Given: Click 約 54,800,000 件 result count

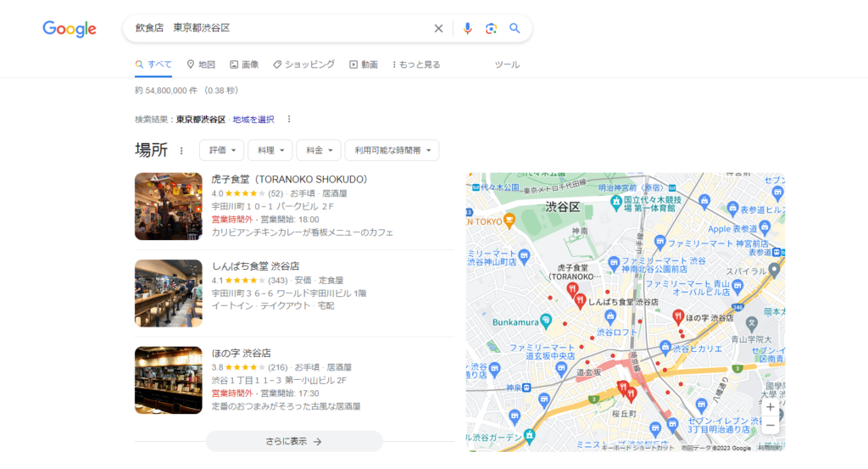Looking at the screenshot, I should point(166,90).
